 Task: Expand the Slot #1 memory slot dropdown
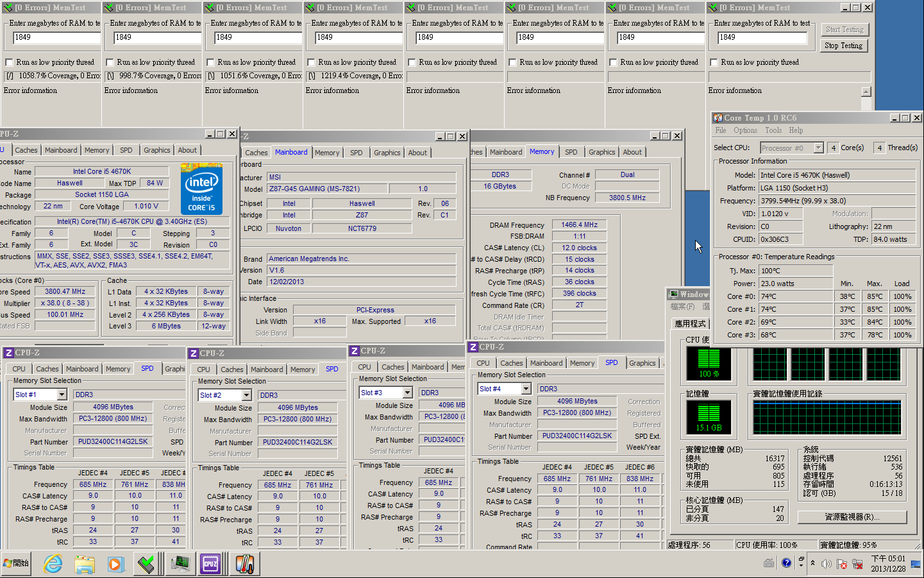[62, 395]
